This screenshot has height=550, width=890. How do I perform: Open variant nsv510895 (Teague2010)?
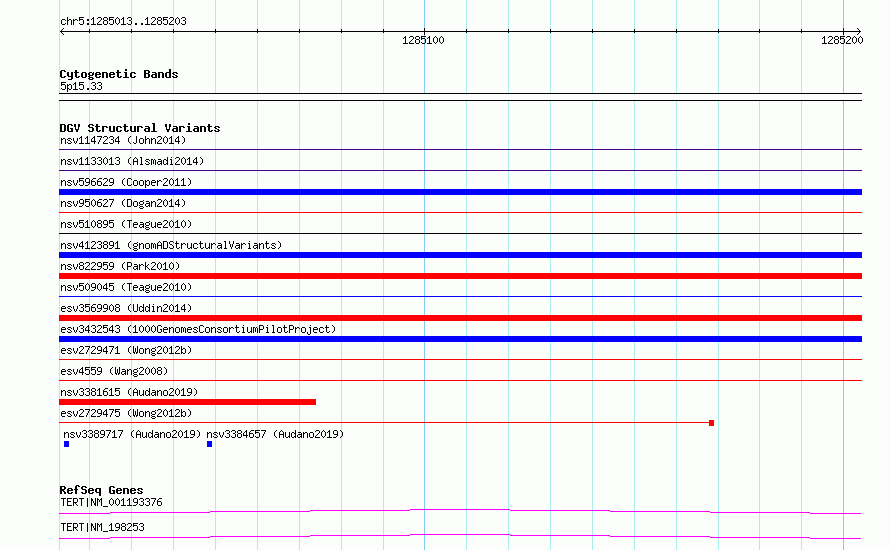126,224
